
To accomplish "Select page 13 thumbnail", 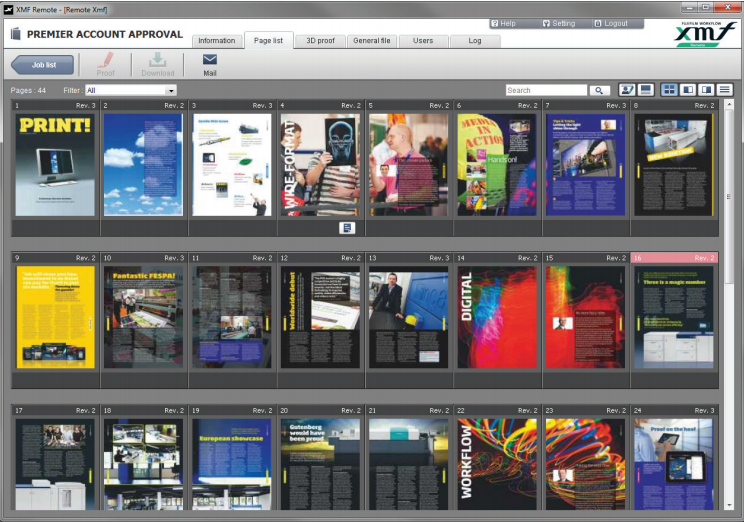I will point(408,317).
